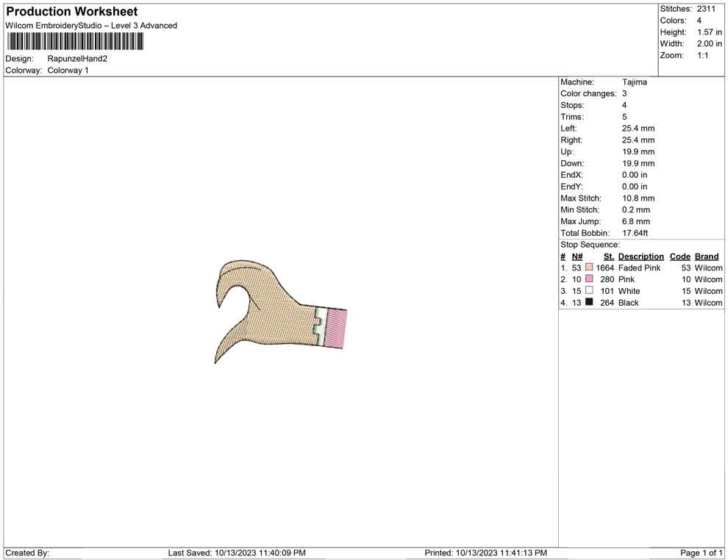
Task: Click the Black thread color swatch
Action: [x=589, y=302]
